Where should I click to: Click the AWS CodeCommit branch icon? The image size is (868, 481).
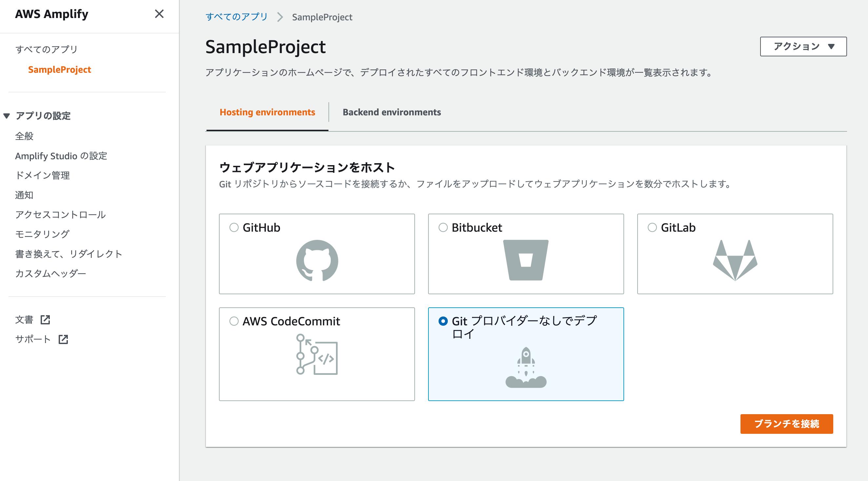[317, 354]
